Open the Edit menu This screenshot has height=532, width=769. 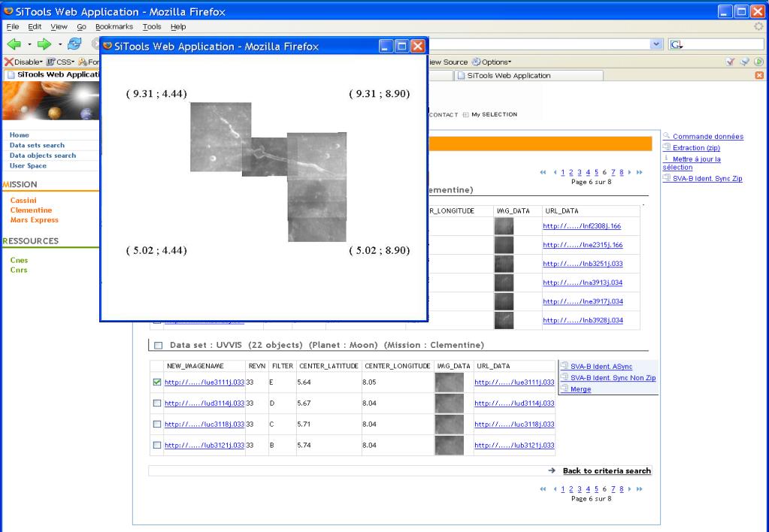[35, 26]
